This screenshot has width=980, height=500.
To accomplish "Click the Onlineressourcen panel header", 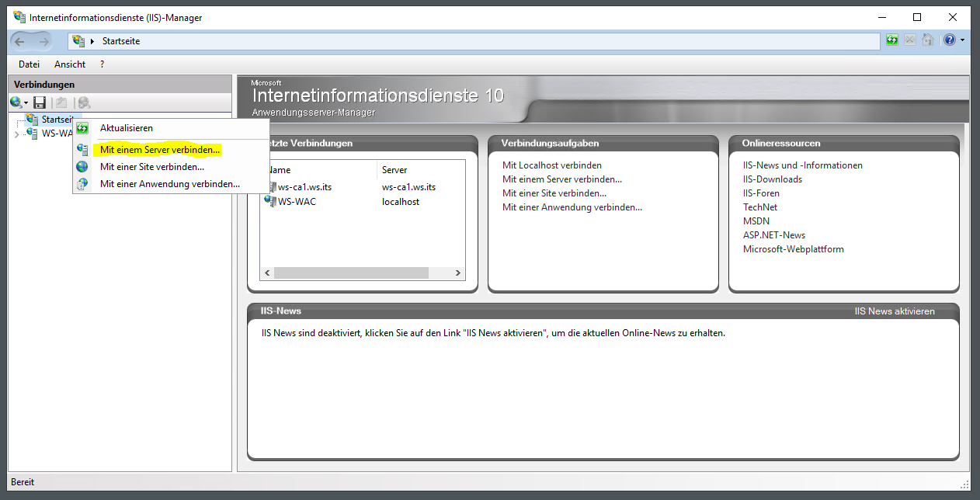I will tap(844, 144).
